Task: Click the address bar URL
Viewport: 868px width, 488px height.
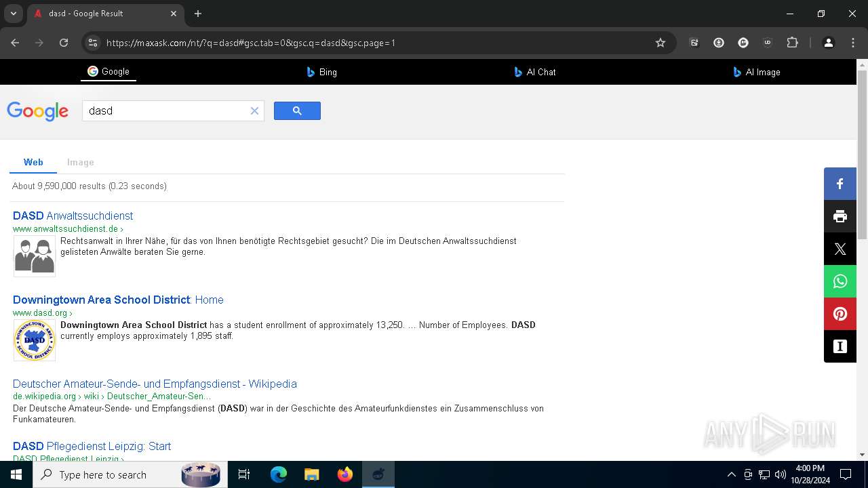Action: click(x=251, y=43)
